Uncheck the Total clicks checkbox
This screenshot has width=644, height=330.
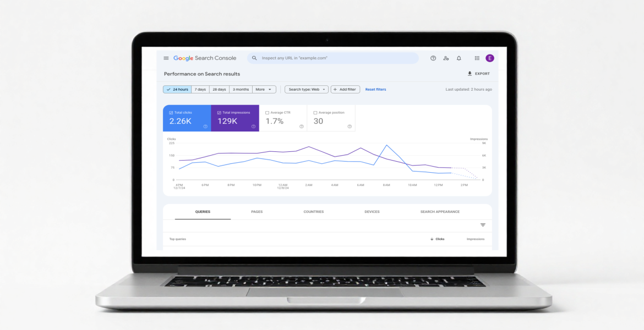point(171,112)
